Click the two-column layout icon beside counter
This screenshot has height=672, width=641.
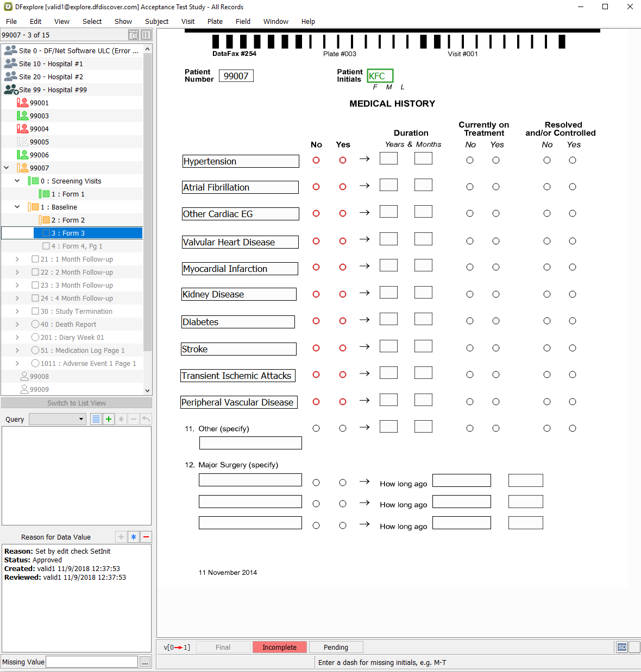[146, 35]
